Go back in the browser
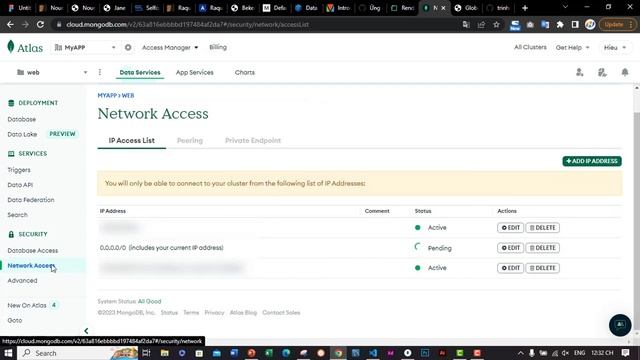 click(10, 24)
